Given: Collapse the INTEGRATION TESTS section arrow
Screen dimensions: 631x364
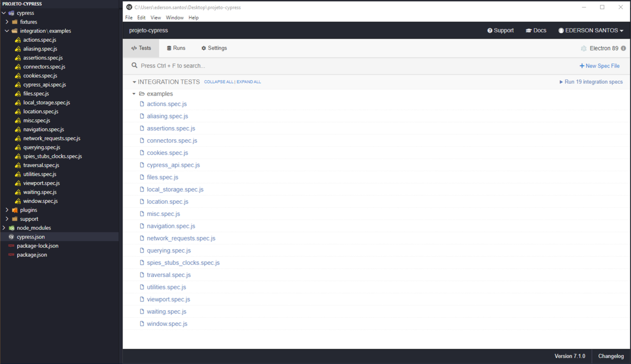Looking at the screenshot, I should (134, 82).
